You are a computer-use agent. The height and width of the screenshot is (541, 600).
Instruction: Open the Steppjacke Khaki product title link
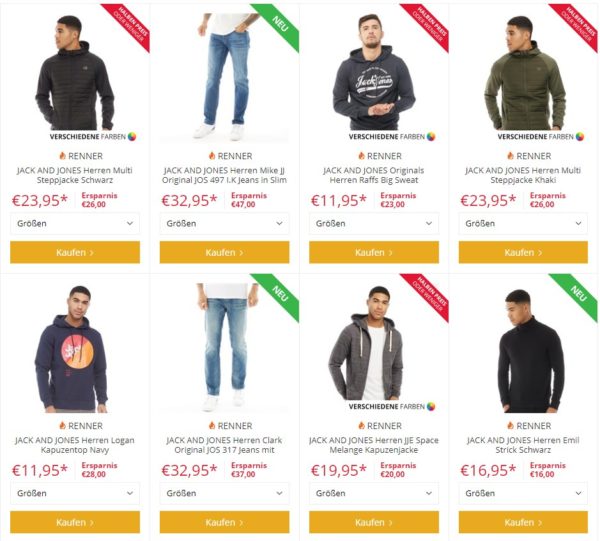[523, 176]
